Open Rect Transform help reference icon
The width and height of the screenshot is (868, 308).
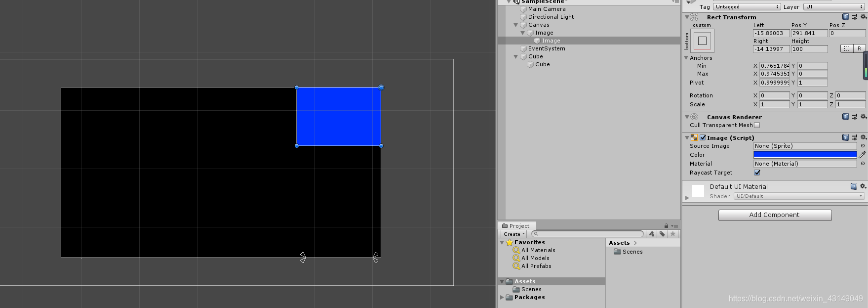[x=846, y=17]
